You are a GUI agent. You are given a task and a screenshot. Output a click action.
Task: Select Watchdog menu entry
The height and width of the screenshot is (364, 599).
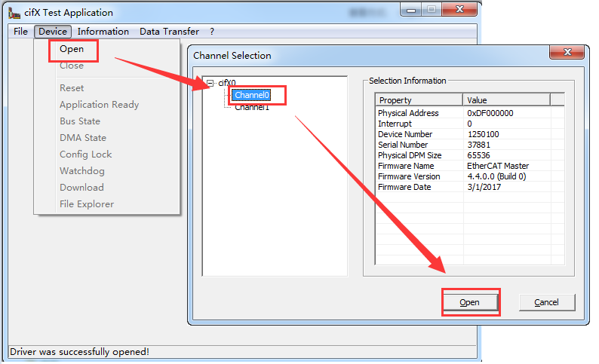click(82, 171)
